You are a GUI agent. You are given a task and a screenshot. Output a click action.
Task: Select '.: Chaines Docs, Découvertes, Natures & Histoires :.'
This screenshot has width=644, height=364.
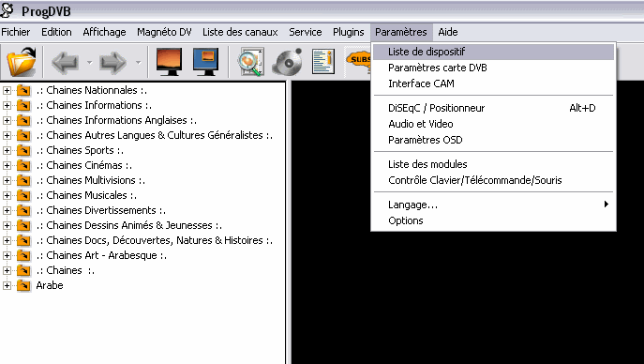(x=154, y=240)
